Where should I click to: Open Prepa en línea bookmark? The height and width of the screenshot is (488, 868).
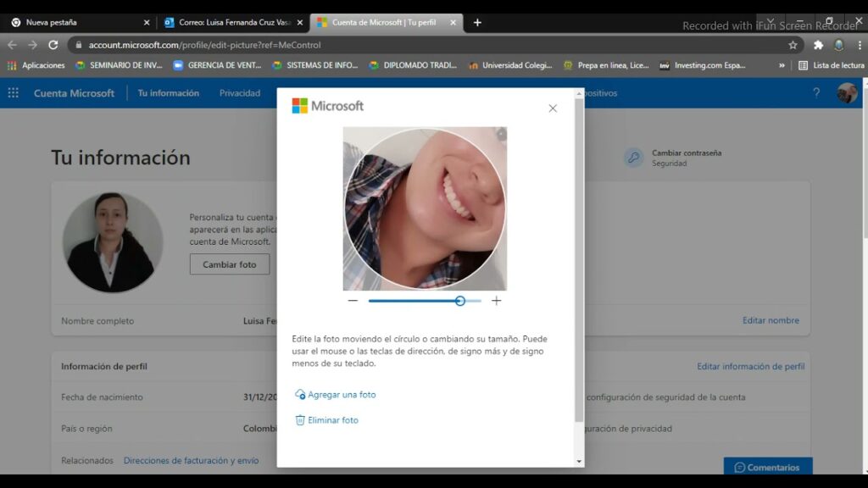[x=605, y=65]
